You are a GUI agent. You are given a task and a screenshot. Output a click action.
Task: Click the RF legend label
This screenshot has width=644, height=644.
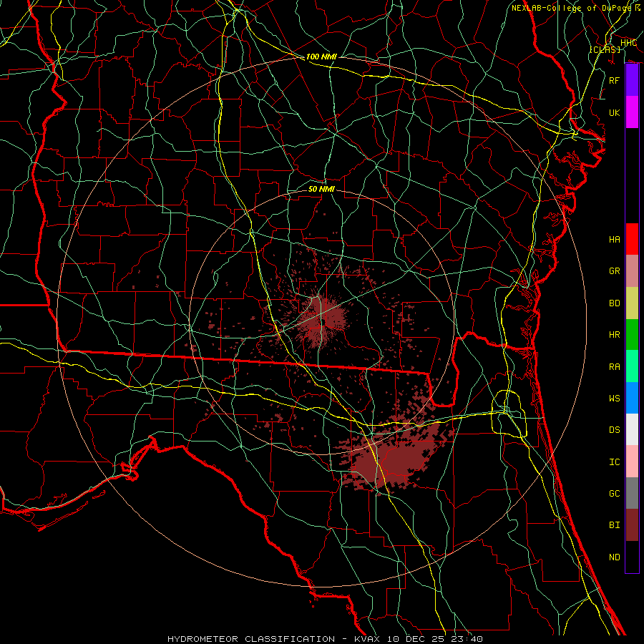[x=614, y=80]
